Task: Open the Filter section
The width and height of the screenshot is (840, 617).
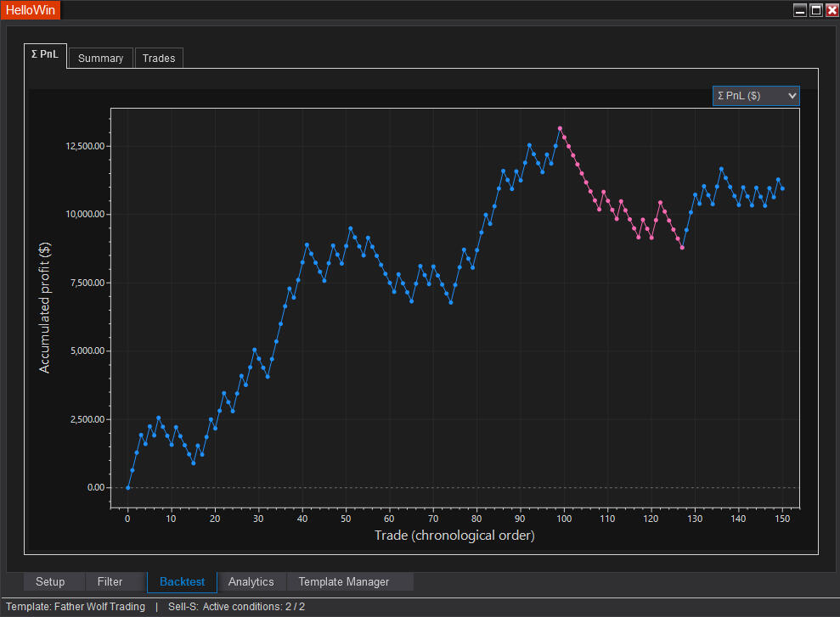Action: 110,581
